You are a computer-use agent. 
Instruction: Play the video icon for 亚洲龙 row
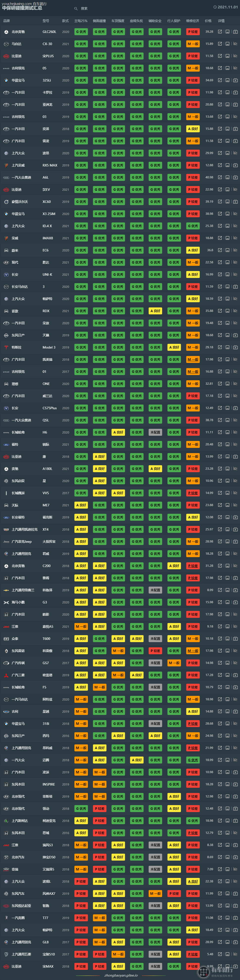(x=235, y=105)
